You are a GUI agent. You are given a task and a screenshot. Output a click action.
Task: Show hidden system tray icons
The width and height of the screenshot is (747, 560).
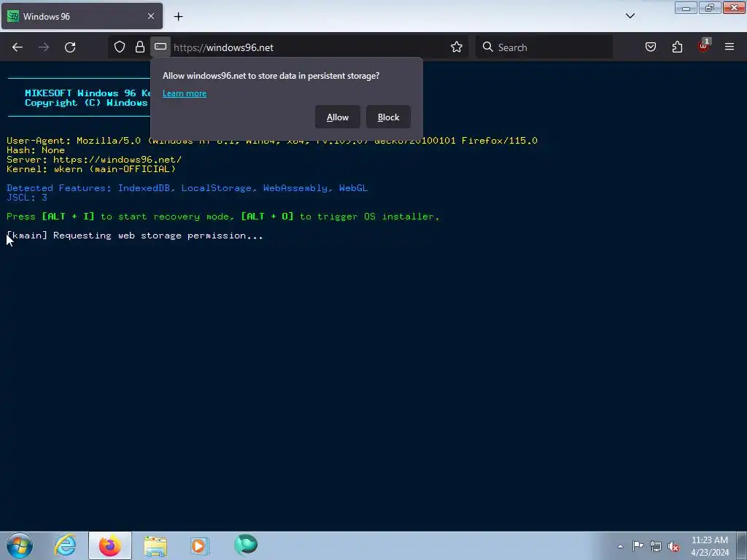(x=620, y=546)
